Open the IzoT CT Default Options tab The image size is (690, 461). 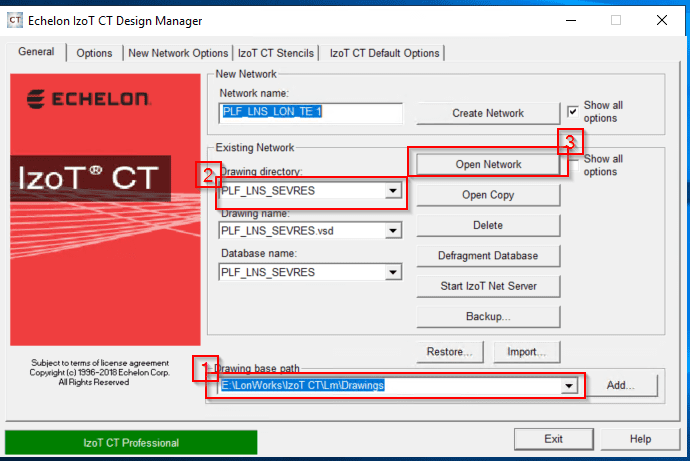coord(384,53)
